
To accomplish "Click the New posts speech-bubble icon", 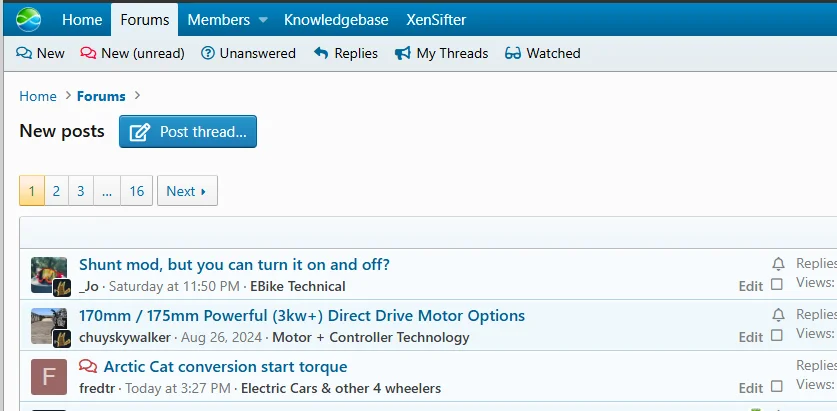I will click(x=24, y=53).
